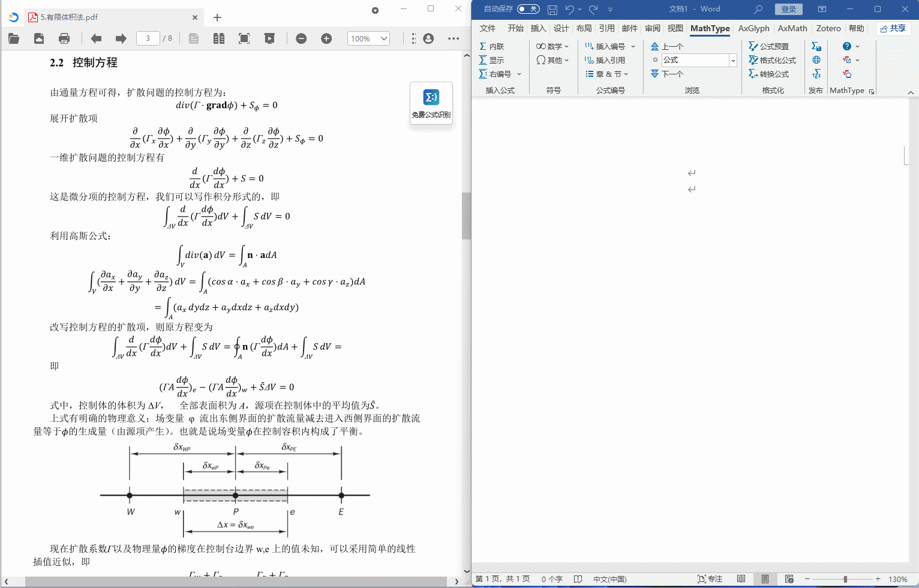
Task: Click the 共享 share button
Action: 894,28
